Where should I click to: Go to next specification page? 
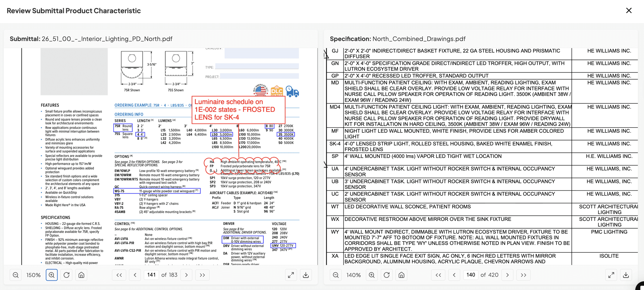507,275
